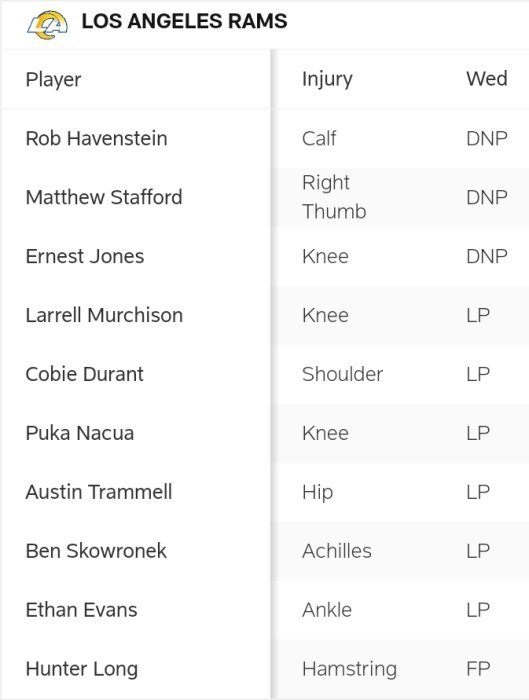
Task: Click Ernest Jones in player list
Action: point(85,256)
